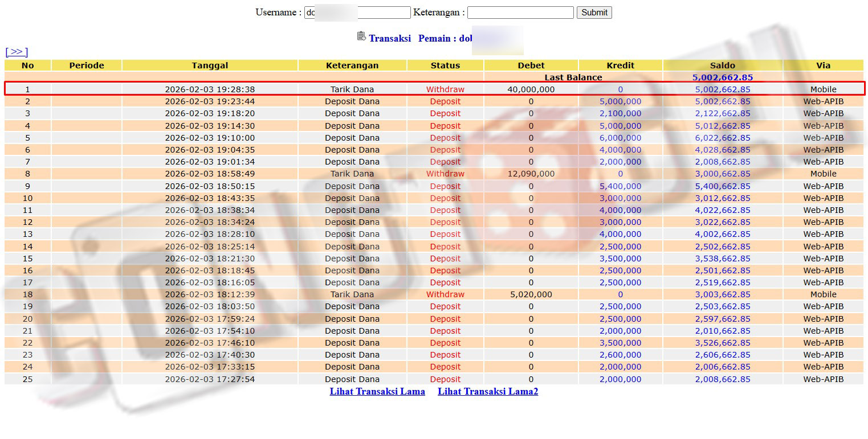The image size is (868, 439).
Task: Click the Submit button
Action: pos(594,13)
